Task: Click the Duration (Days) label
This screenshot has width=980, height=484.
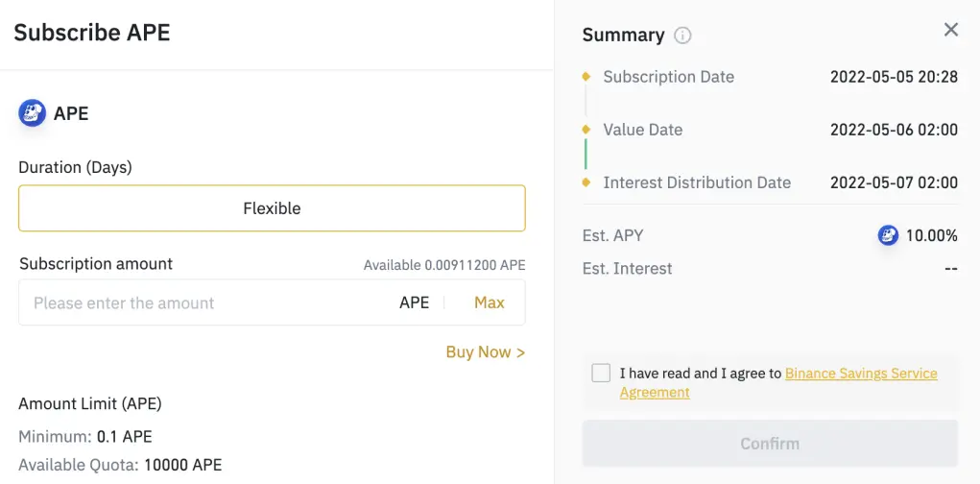Action: coord(76,168)
